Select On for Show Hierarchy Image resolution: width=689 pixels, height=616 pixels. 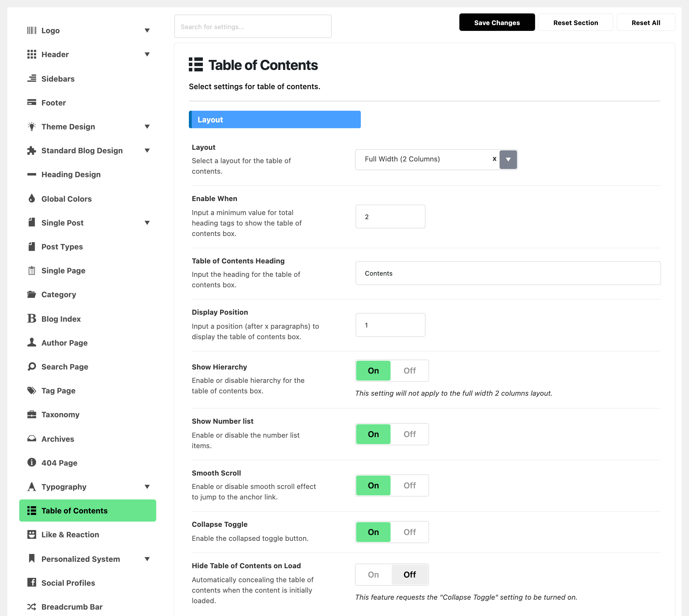point(373,371)
